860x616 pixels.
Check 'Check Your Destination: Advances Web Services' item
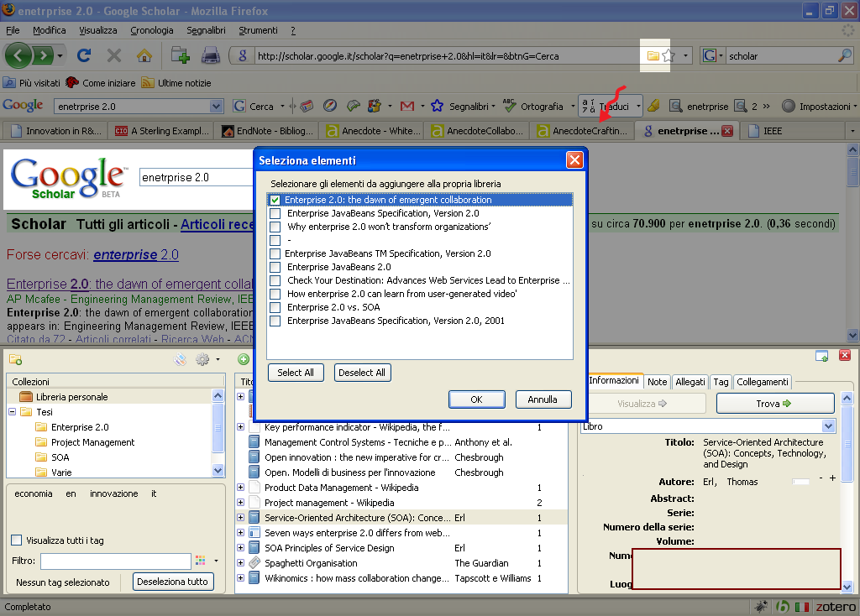(x=275, y=280)
